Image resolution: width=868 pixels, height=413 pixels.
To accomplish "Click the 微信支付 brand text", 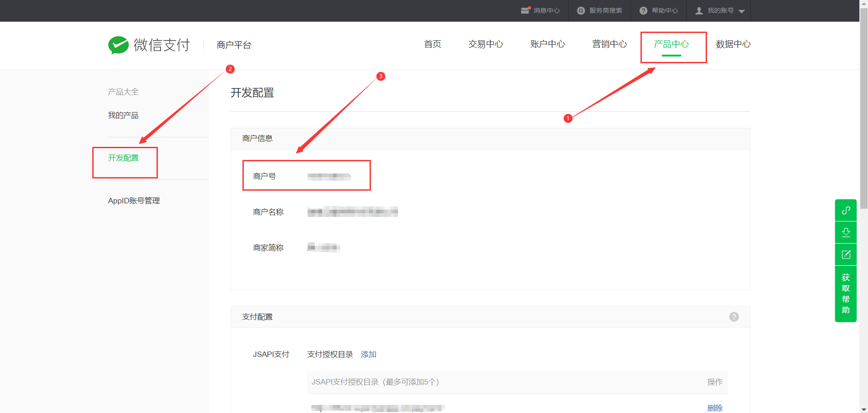I will coord(161,45).
